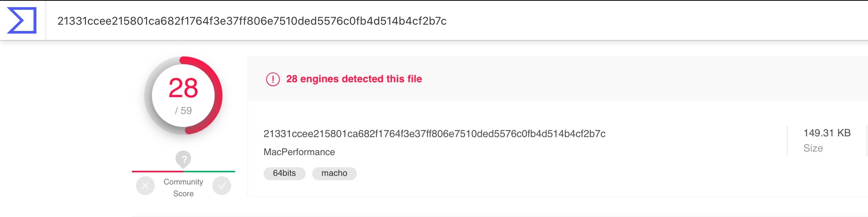Select the 64bits tag

click(284, 173)
